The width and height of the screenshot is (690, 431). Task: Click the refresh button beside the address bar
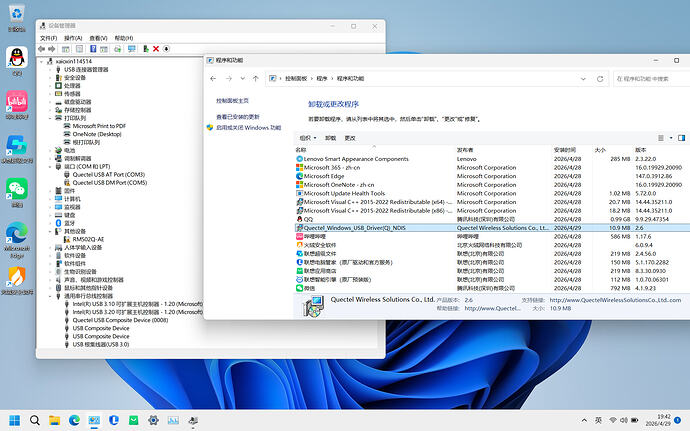pyautogui.click(x=600, y=79)
